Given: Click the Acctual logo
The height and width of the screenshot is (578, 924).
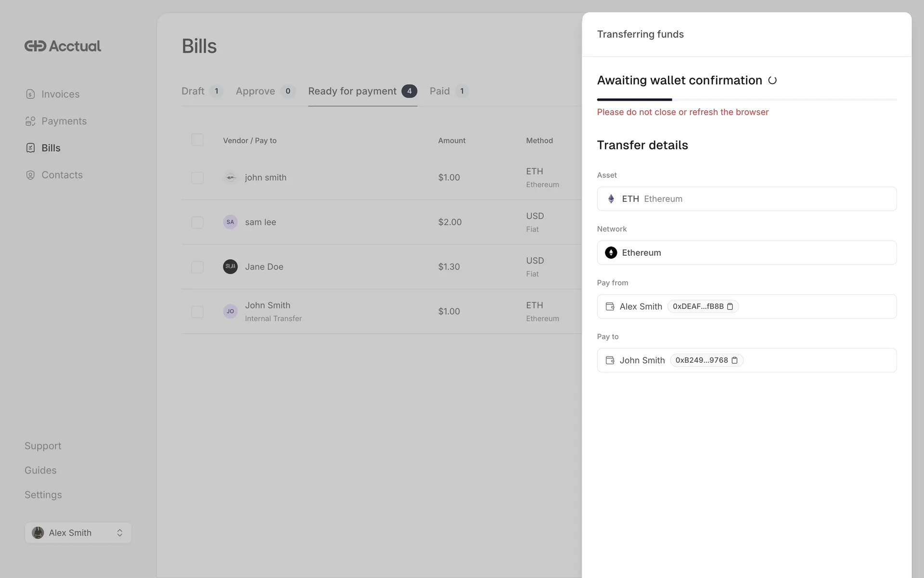Looking at the screenshot, I should [x=63, y=46].
